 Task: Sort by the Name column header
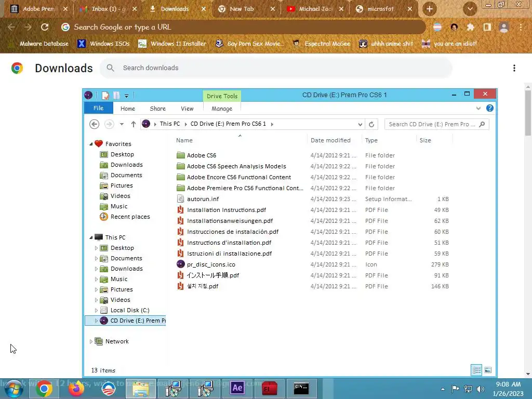240,140
